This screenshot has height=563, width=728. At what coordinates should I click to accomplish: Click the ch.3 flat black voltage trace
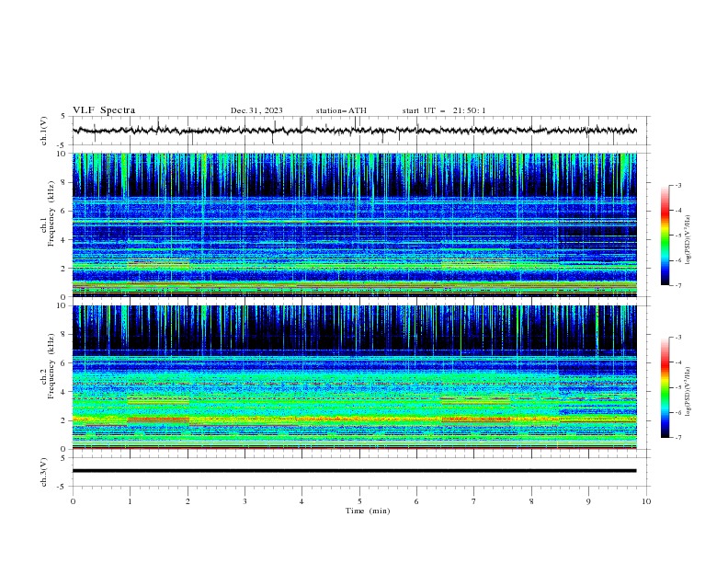(354, 471)
